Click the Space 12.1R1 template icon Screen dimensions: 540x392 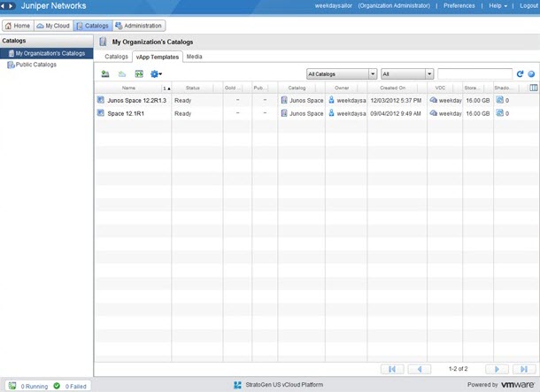tap(100, 113)
